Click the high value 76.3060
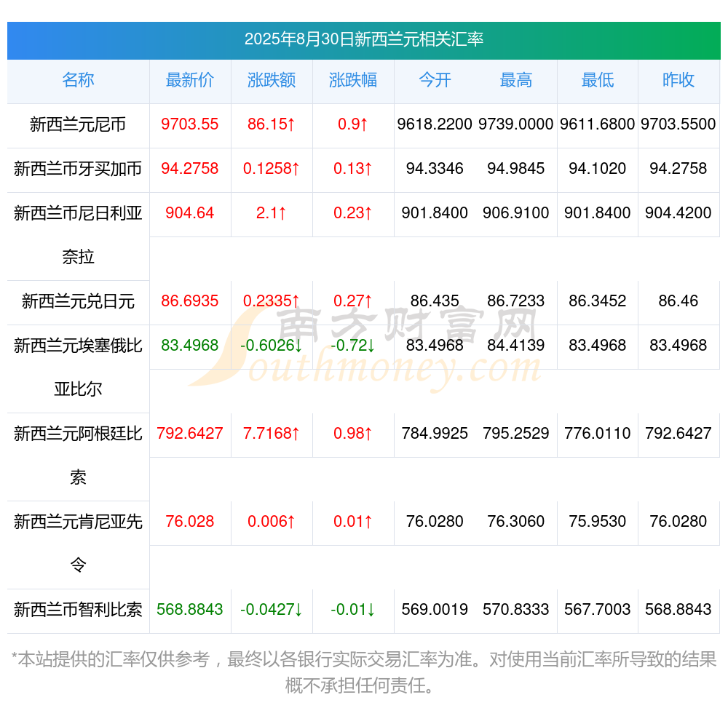728x708 pixels. [516, 522]
